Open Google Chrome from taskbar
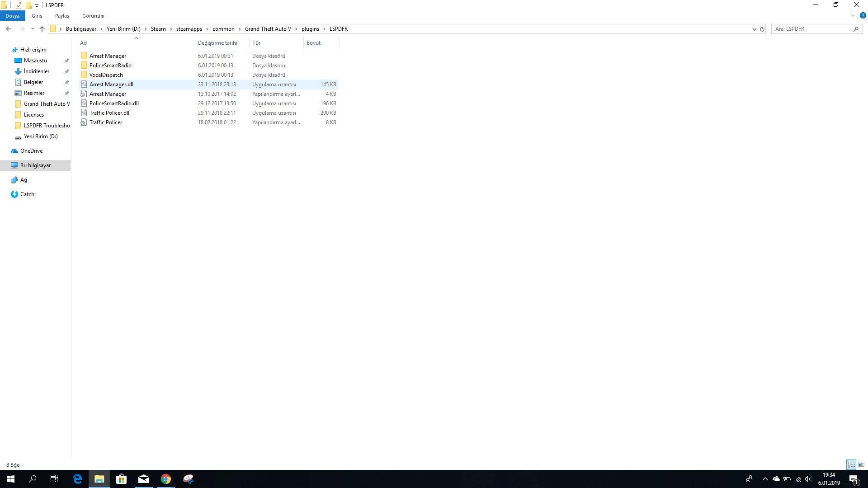This screenshot has width=868, height=488. (166, 479)
